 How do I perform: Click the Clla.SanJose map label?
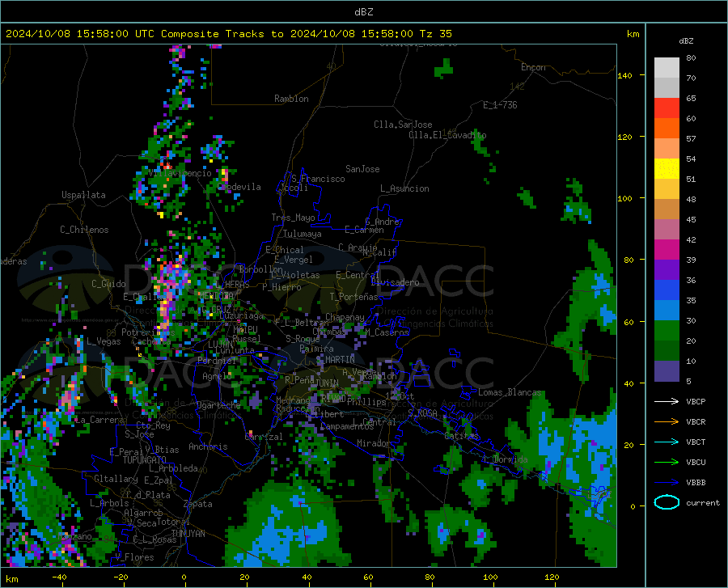[x=403, y=125]
